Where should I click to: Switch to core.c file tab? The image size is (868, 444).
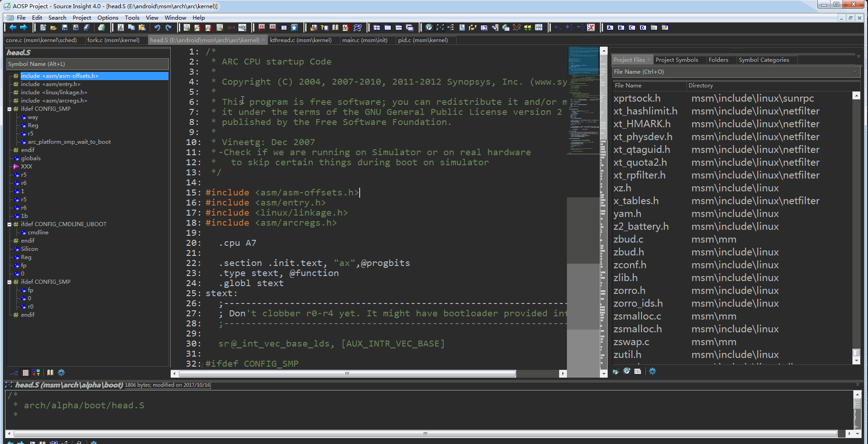point(42,40)
